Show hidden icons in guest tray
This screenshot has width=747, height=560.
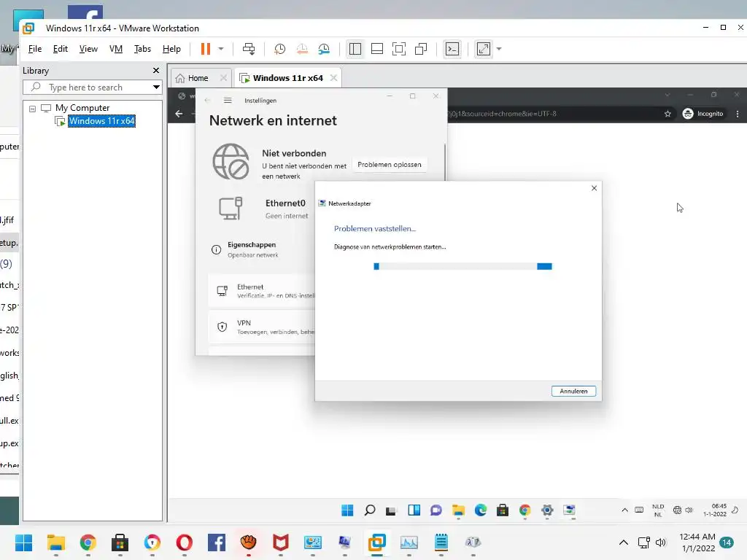point(624,510)
